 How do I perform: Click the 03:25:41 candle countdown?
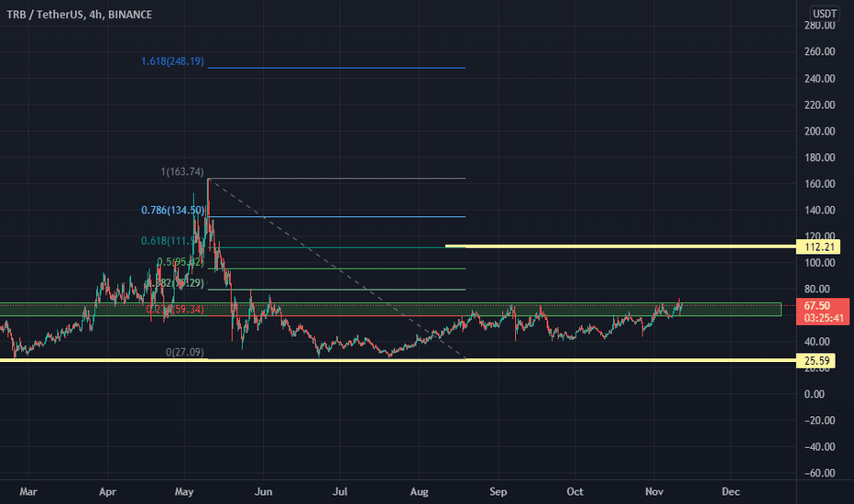824,318
